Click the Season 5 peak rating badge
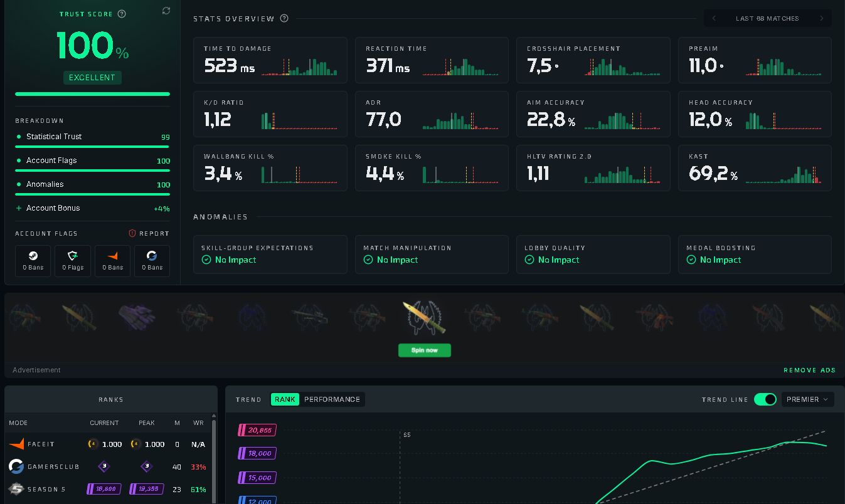The image size is (845, 504). click(x=146, y=489)
